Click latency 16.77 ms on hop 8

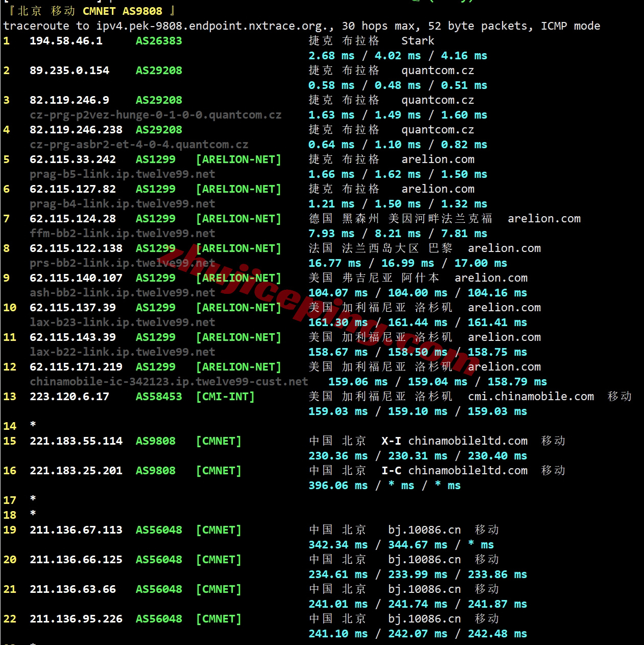click(x=335, y=263)
